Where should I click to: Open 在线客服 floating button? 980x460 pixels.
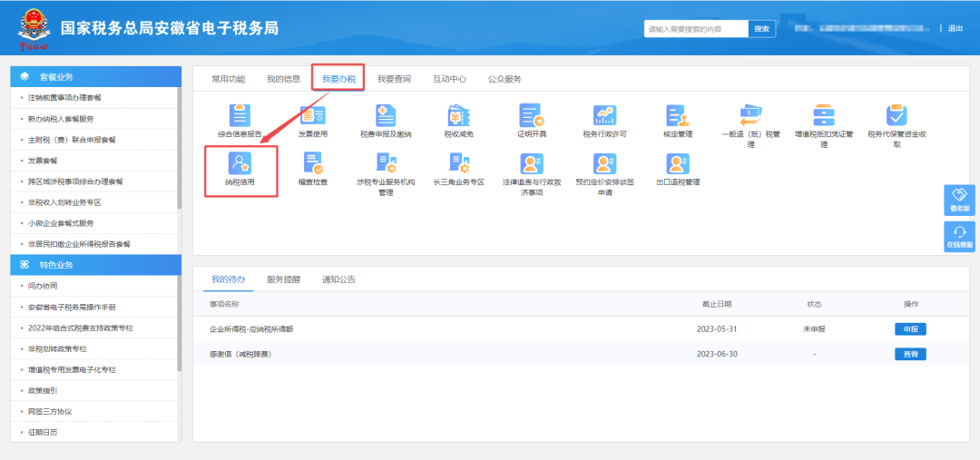959,237
